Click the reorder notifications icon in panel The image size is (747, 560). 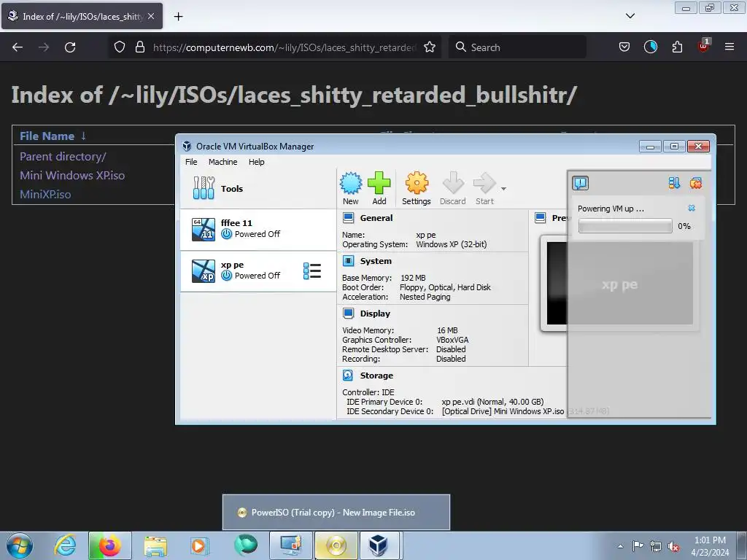point(674,183)
